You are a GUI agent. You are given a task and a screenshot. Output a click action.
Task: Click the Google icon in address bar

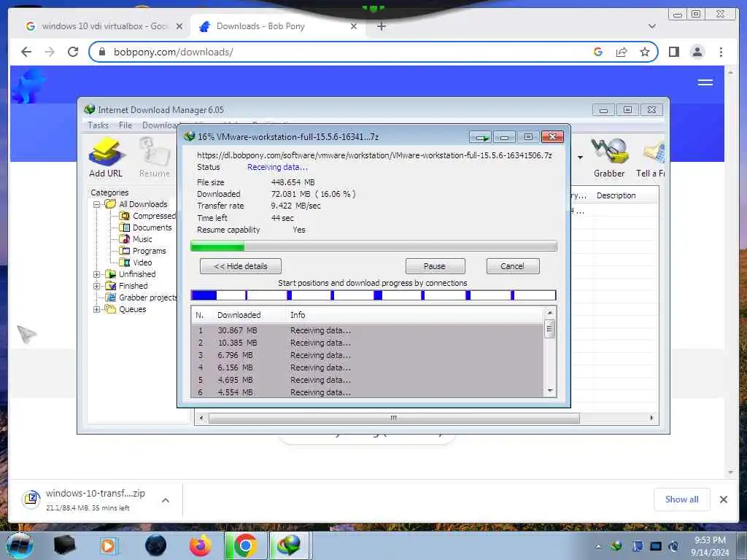tap(598, 52)
